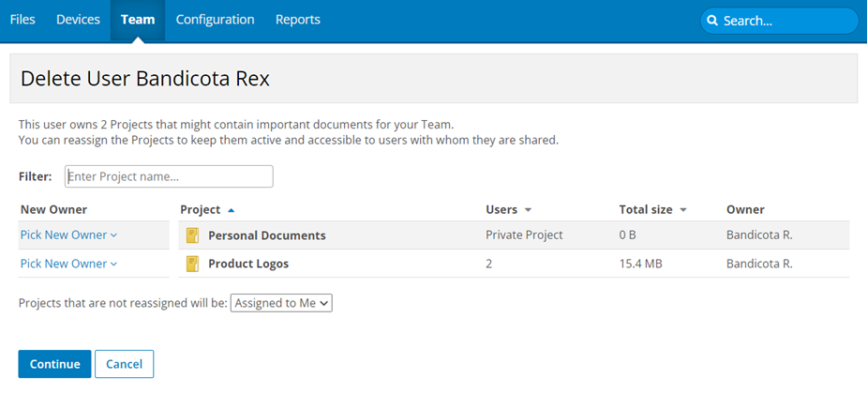Open the Reports tab
Viewport: 868px width, 409px height.
[297, 20]
